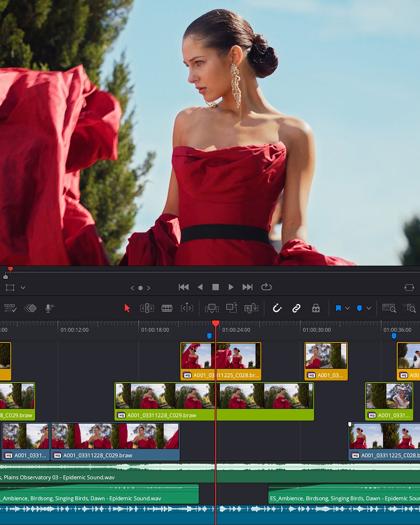Activate the Trim Edit mode tool
This screenshot has height=525, width=420.
[x=147, y=308]
